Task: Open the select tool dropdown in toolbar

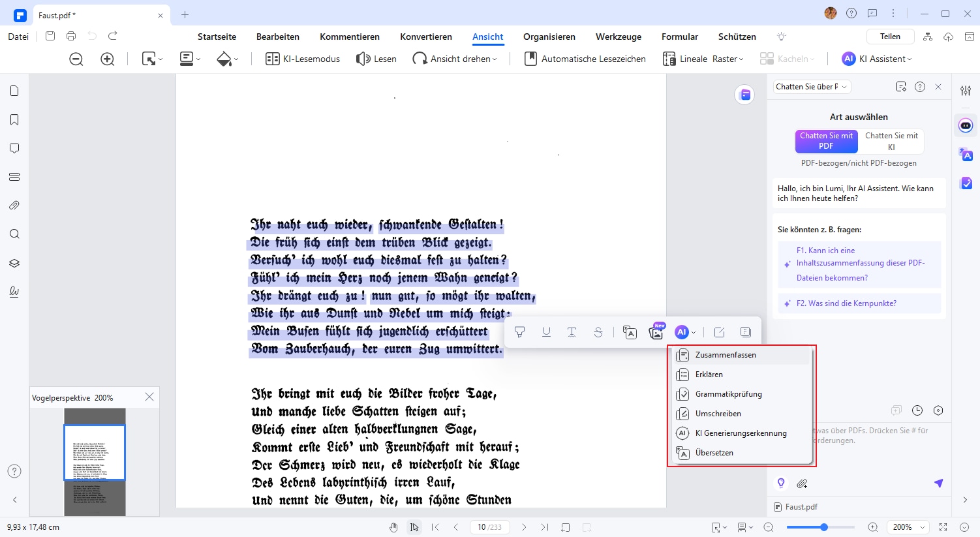Action: 153,59
